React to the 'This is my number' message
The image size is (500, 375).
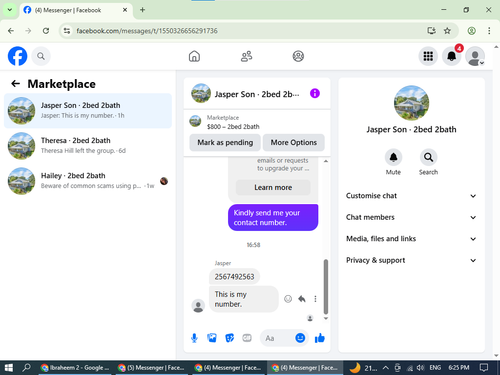288,299
